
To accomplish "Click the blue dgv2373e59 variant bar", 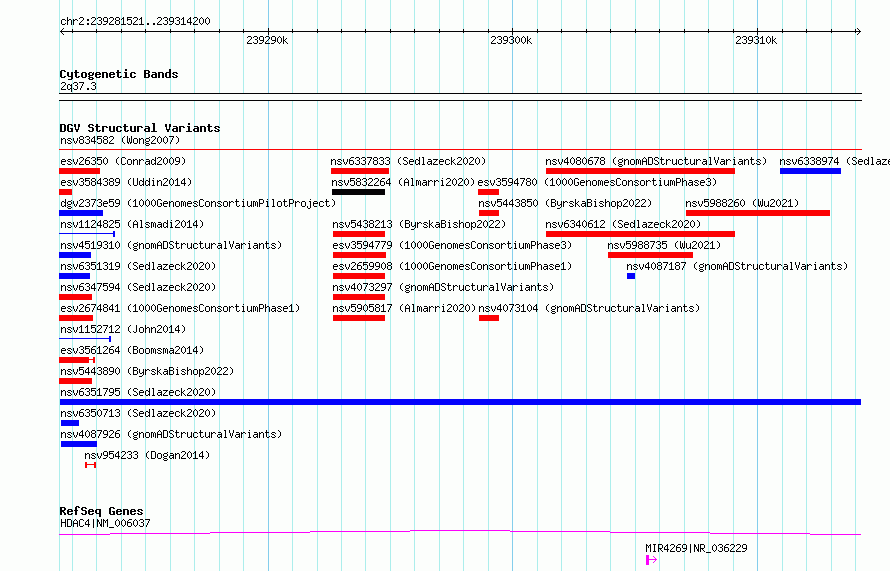I will (81, 213).
